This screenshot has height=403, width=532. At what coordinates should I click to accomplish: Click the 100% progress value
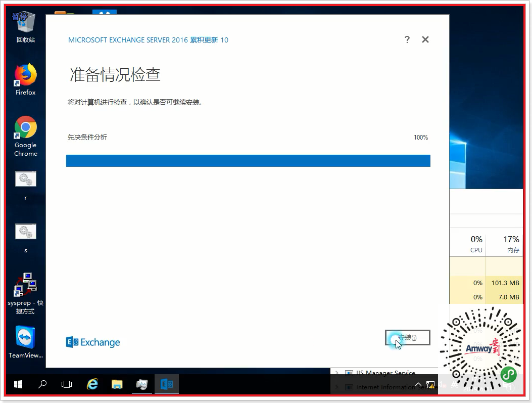click(421, 138)
